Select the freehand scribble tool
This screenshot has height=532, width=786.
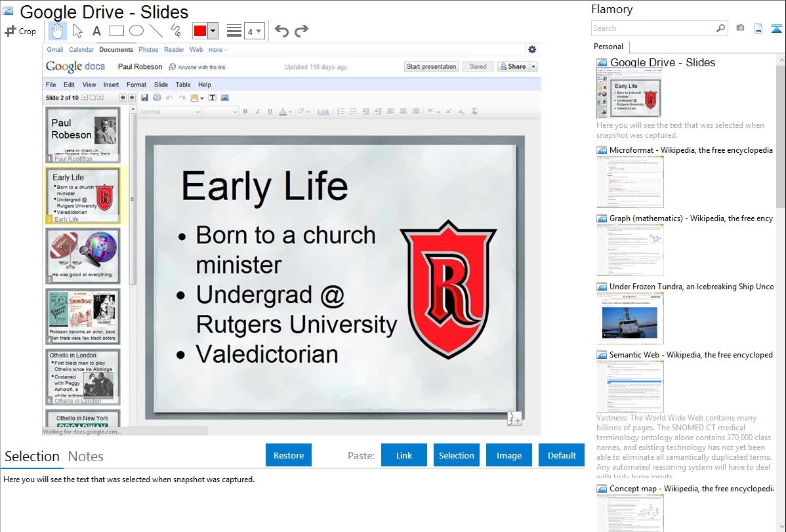[176, 31]
